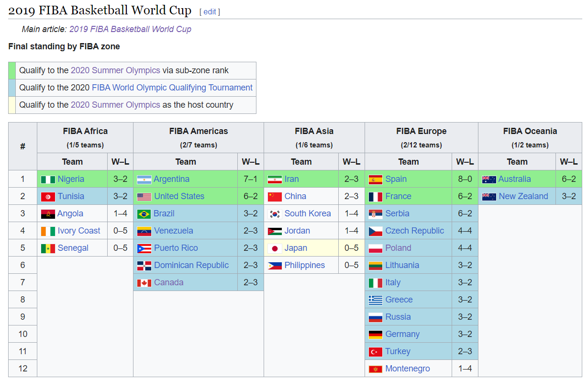Image resolution: width=588 pixels, height=381 pixels.
Task: Click the Lithuania flag icon
Action: coord(376,266)
